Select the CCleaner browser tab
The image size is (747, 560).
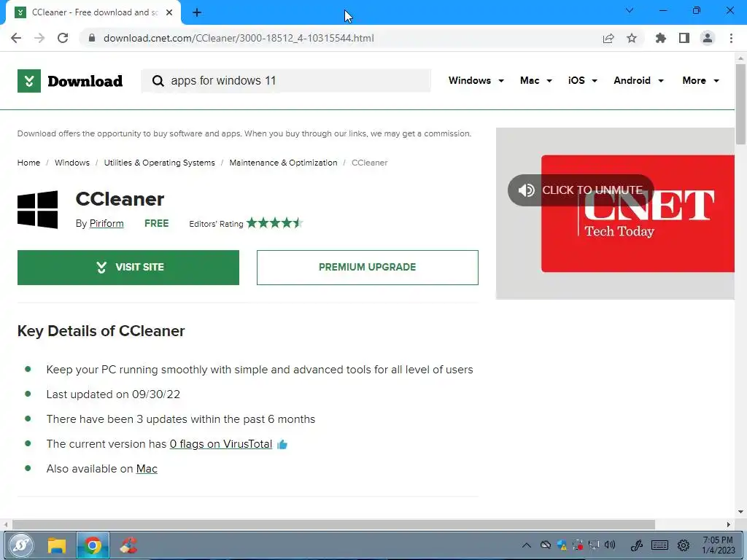coord(93,13)
